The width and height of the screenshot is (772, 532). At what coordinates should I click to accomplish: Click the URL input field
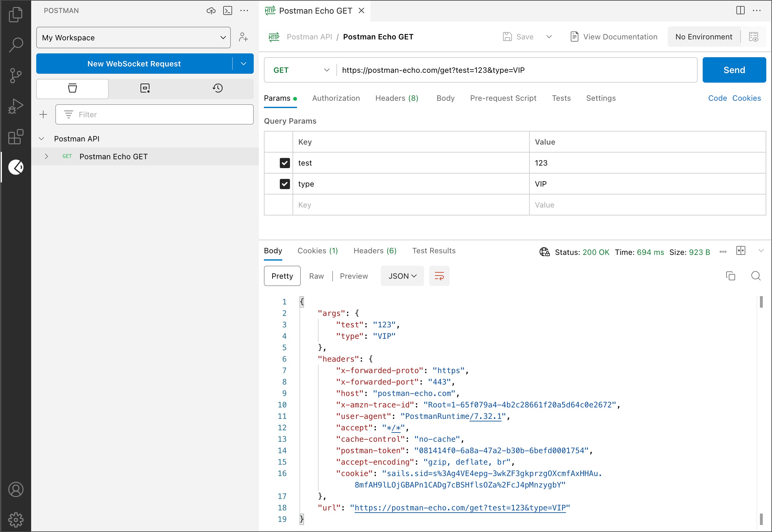tap(516, 70)
